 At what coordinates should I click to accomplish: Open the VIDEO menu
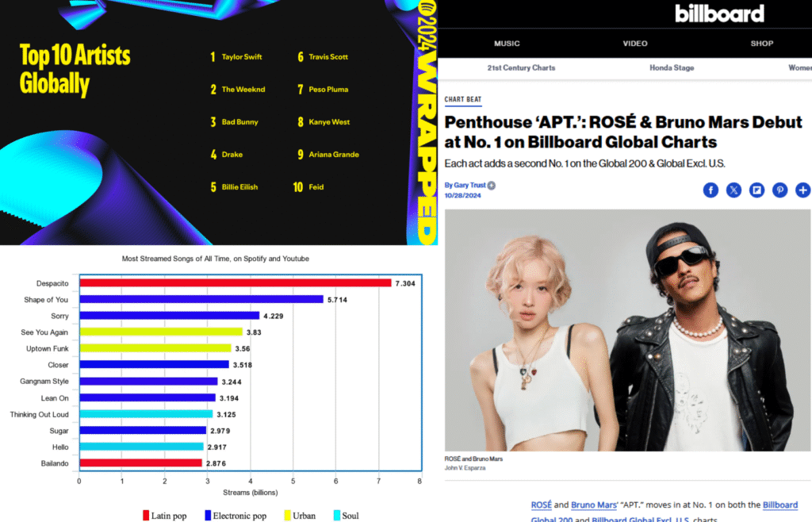pyautogui.click(x=635, y=44)
